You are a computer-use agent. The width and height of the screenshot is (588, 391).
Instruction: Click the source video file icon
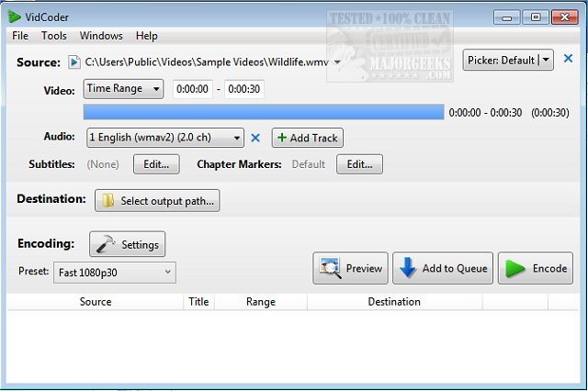[73, 62]
